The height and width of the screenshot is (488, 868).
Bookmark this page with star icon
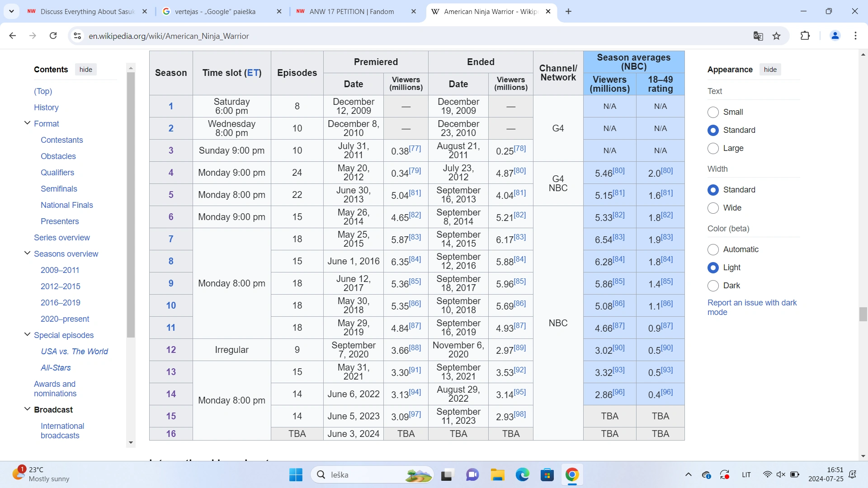(777, 36)
